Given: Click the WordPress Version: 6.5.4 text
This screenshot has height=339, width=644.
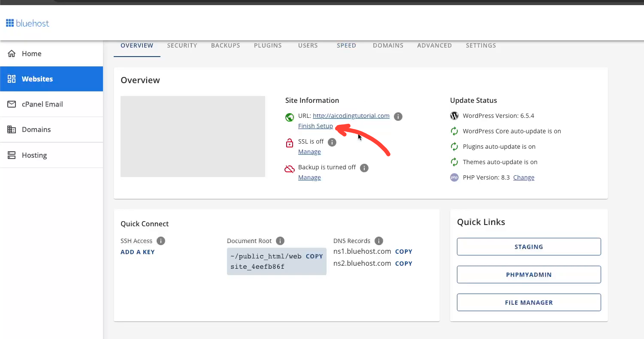Looking at the screenshot, I should (499, 116).
